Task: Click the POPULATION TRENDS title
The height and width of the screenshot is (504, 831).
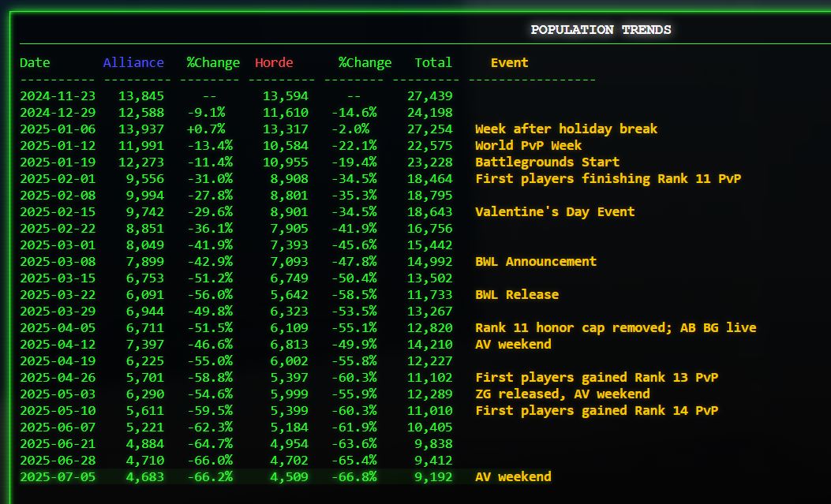Action: pyautogui.click(x=601, y=30)
